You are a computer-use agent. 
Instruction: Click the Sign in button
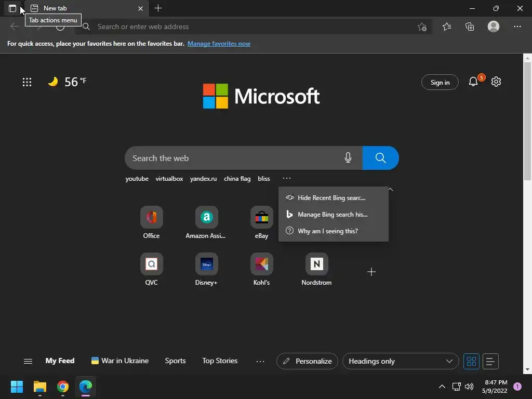tap(440, 82)
